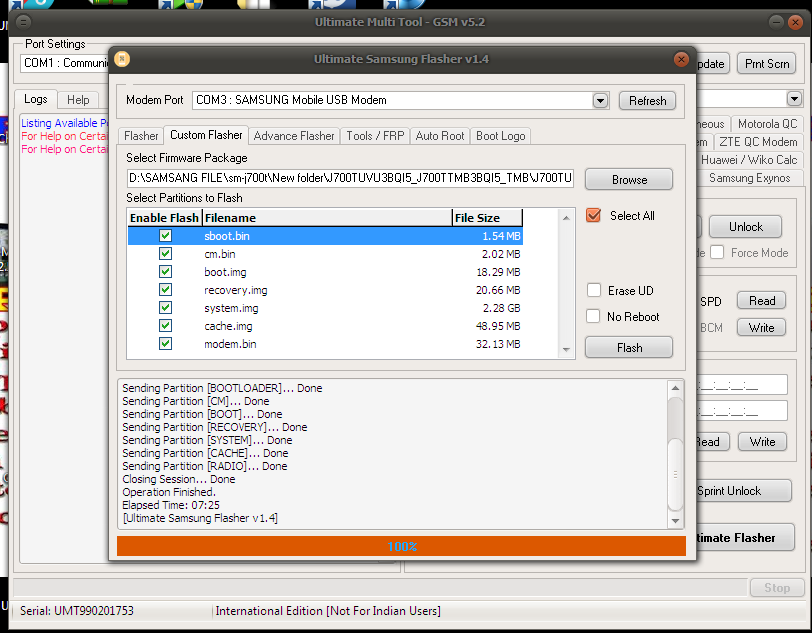812x633 pixels.
Task: Click the Samsung Flasher orange title icon
Action: (x=122, y=59)
